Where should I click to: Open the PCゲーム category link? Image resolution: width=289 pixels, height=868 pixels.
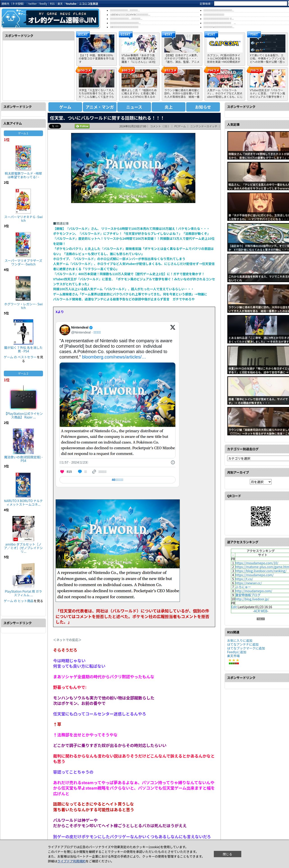click(x=180, y=126)
